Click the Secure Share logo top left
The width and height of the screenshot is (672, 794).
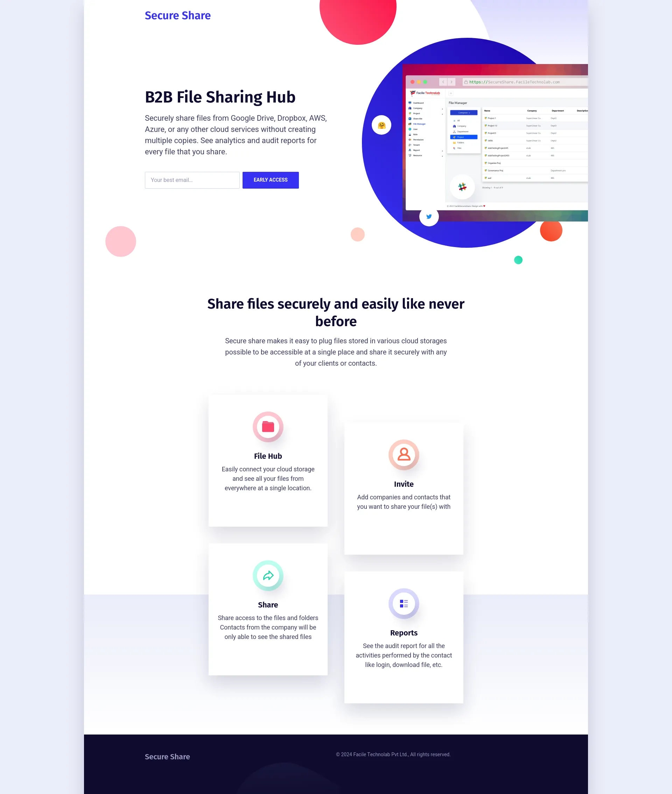(177, 15)
